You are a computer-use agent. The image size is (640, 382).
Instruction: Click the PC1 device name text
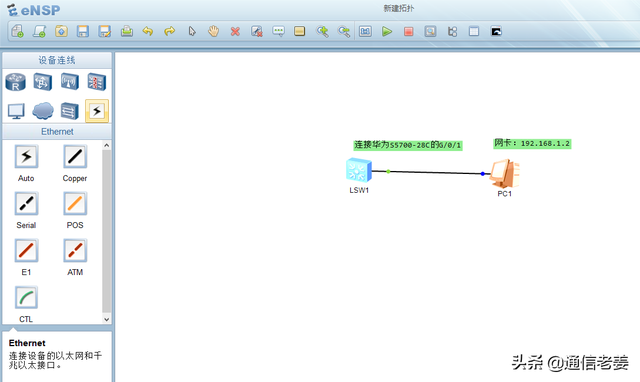pyautogui.click(x=504, y=194)
